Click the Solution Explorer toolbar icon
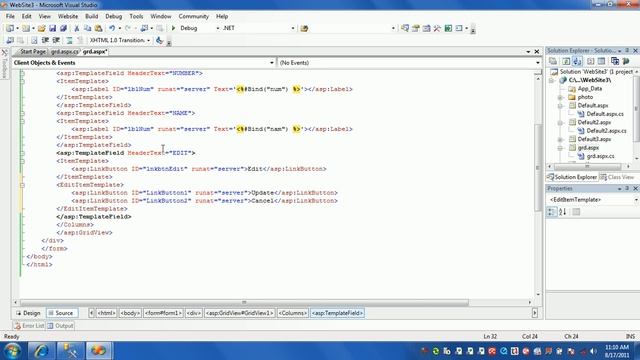Image resolution: width=640 pixels, height=360 pixels. coord(405,28)
